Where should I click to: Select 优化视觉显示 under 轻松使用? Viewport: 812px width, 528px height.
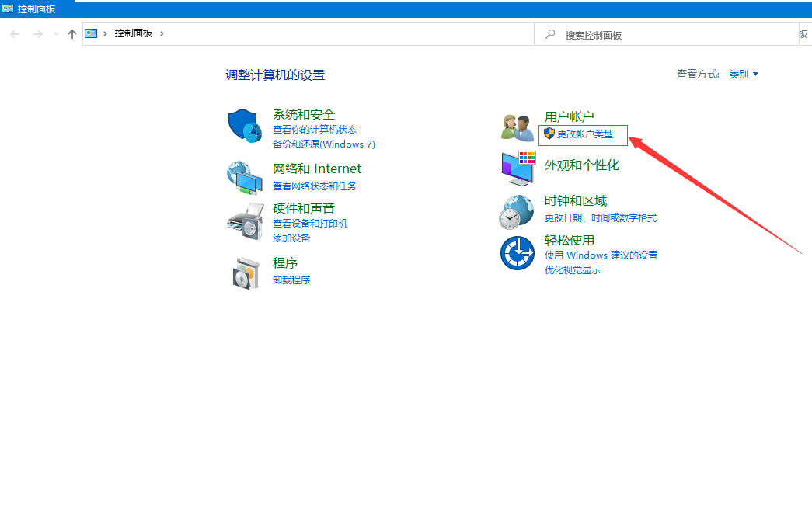pyautogui.click(x=573, y=269)
